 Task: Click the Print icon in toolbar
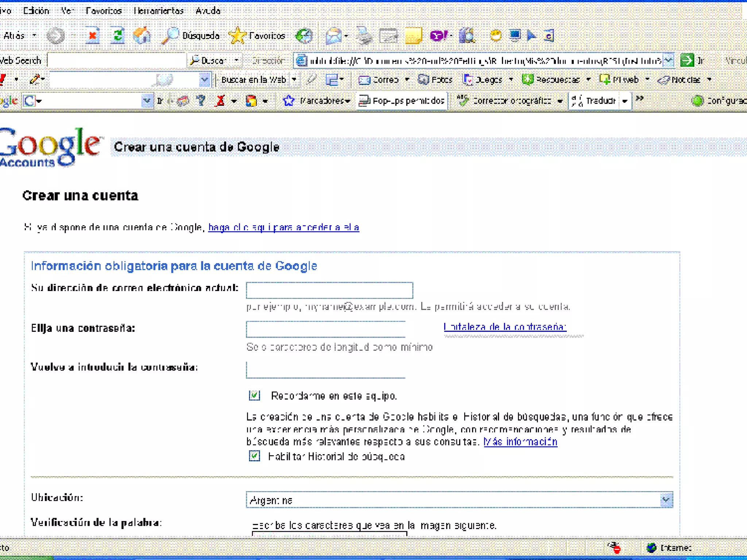(x=364, y=36)
